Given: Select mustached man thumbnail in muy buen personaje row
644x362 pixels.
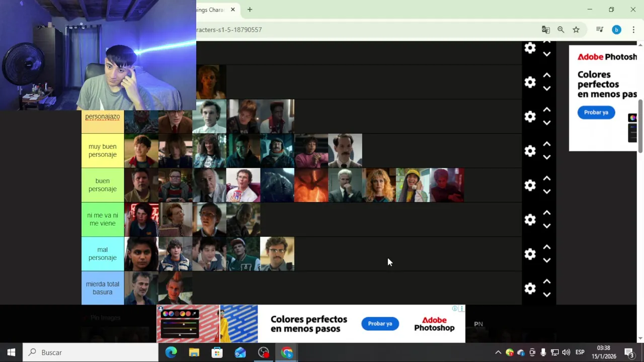Looking at the screenshot, I should click(345, 151).
